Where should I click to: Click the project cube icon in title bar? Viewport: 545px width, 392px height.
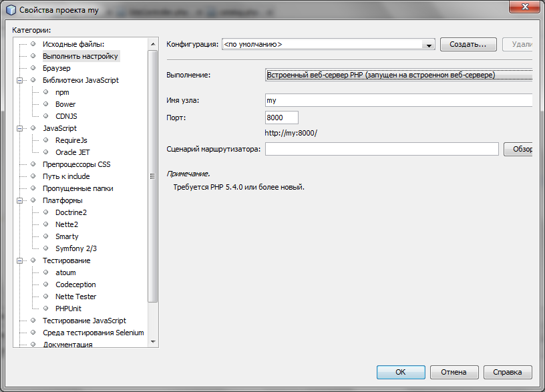click(x=11, y=10)
